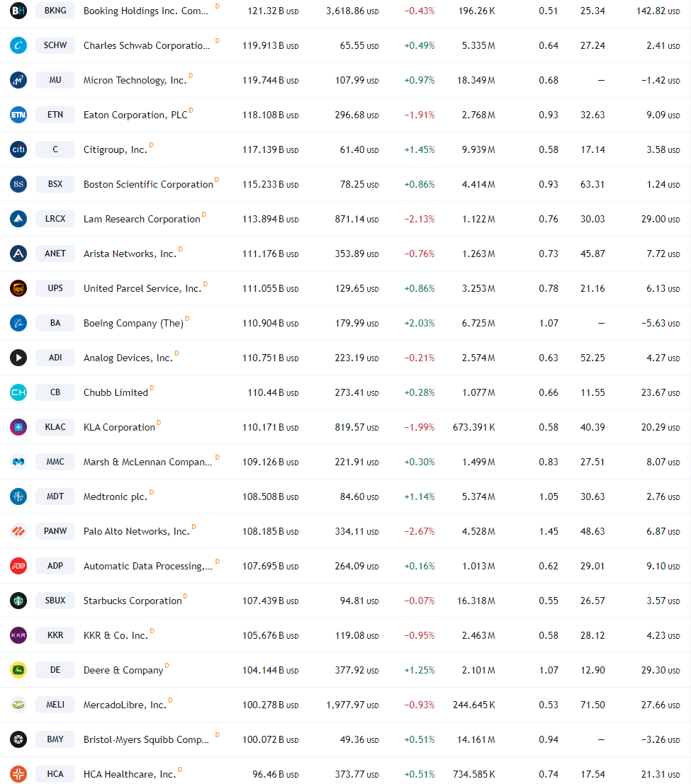691x784 pixels.
Task: Click Boston Scientific P/E 63.31
Action: (x=592, y=185)
